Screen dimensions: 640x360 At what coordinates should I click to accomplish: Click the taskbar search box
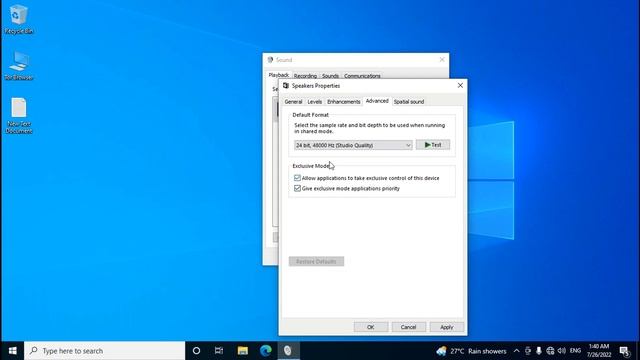(x=105, y=351)
